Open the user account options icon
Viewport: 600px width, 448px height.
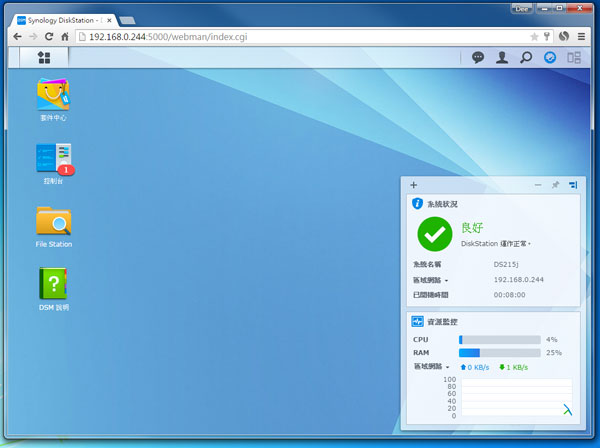502,58
